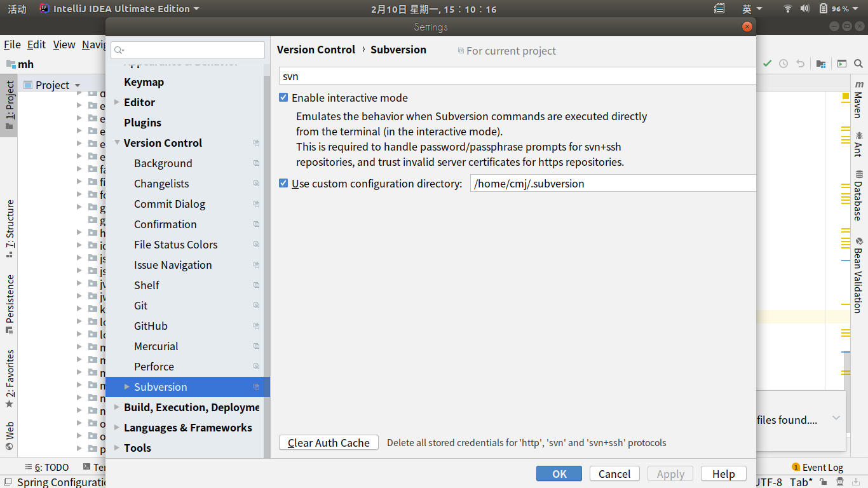Click the Run Anything icon in IDE toolbar
The width and height of the screenshot is (868, 488).
click(x=842, y=64)
